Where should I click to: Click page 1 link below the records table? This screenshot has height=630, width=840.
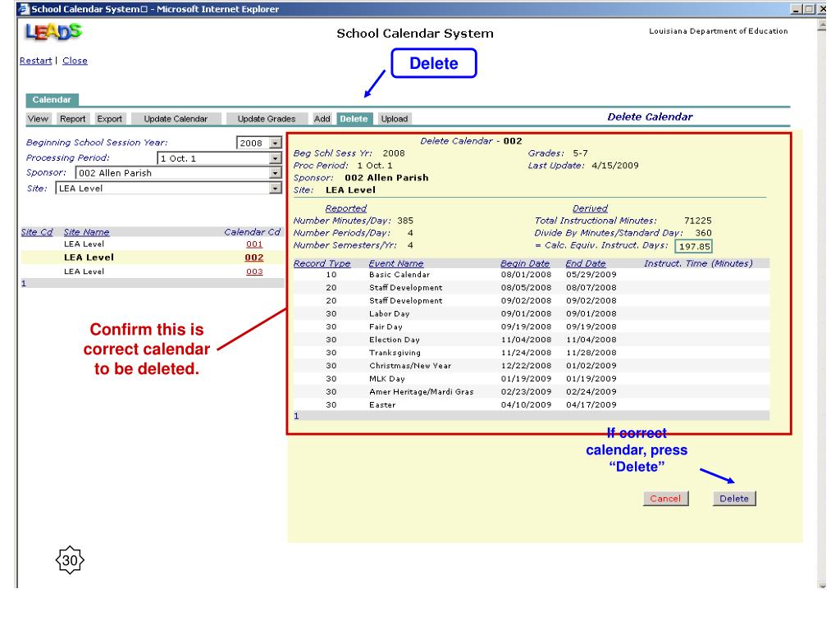296,416
